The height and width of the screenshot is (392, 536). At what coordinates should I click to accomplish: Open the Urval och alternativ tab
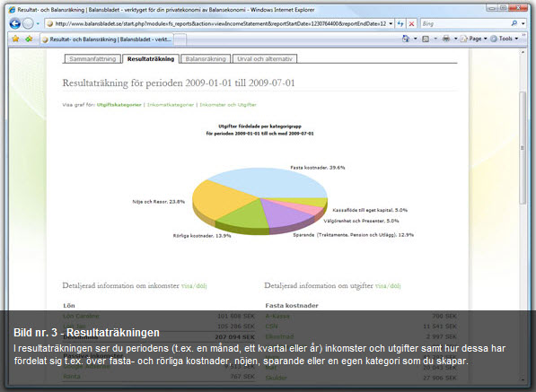(x=265, y=58)
